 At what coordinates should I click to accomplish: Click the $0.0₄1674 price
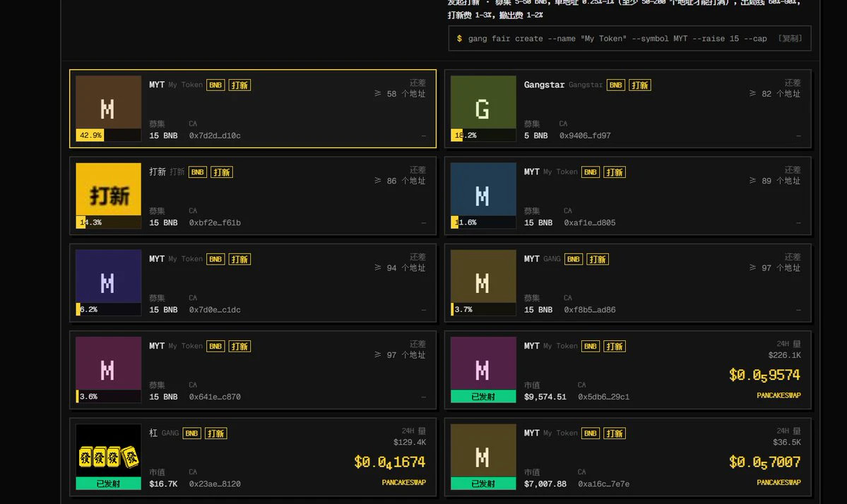(389, 462)
